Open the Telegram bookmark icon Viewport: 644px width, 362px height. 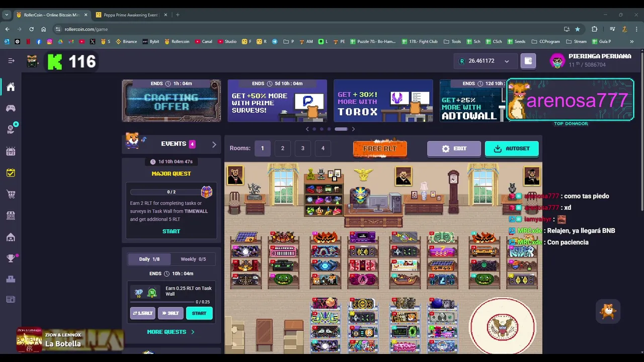tap(275, 42)
